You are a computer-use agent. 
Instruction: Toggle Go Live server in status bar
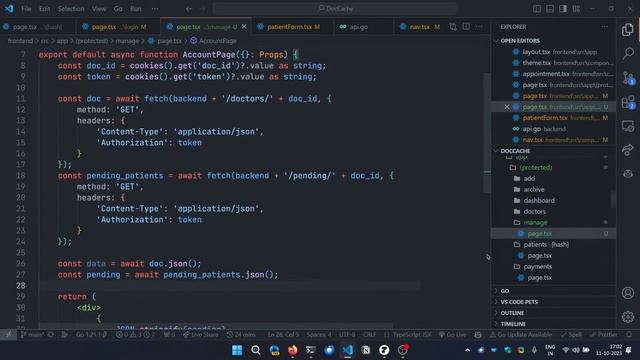point(452,335)
